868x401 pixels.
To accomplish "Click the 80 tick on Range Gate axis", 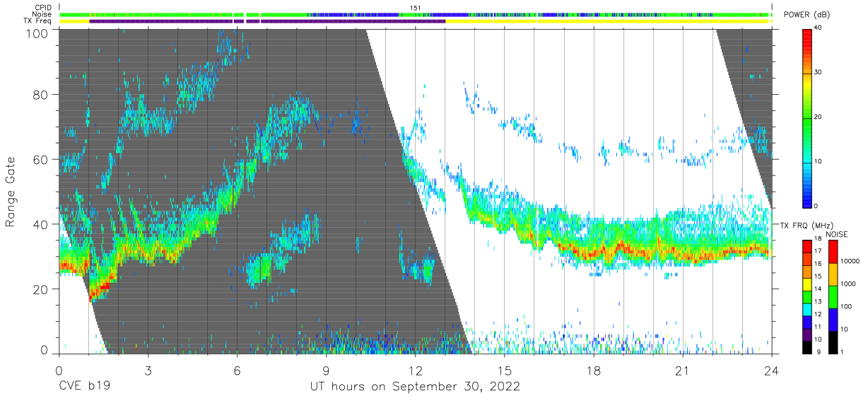I will tap(41, 94).
